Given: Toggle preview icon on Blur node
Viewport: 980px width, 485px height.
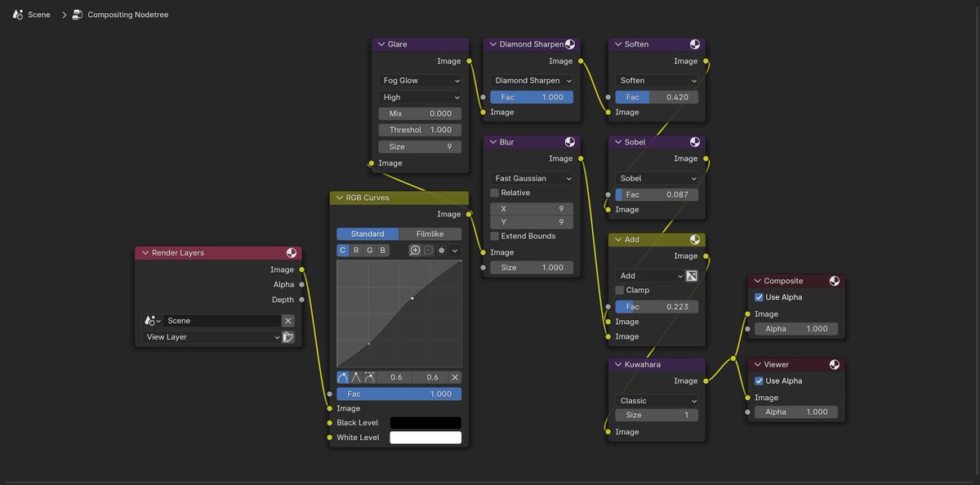Looking at the screenshot, I should [x=570, y=142].
